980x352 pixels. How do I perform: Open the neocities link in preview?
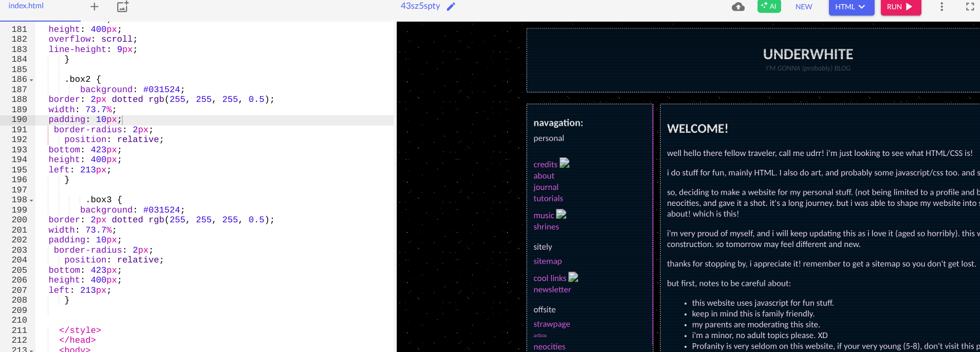click(549, 347)
